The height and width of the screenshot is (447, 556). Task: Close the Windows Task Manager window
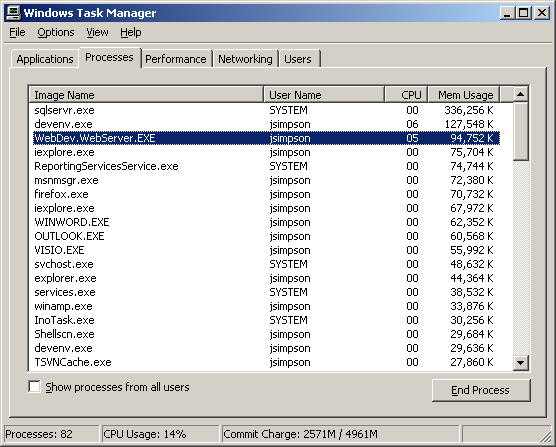click(x=542, y=13)
